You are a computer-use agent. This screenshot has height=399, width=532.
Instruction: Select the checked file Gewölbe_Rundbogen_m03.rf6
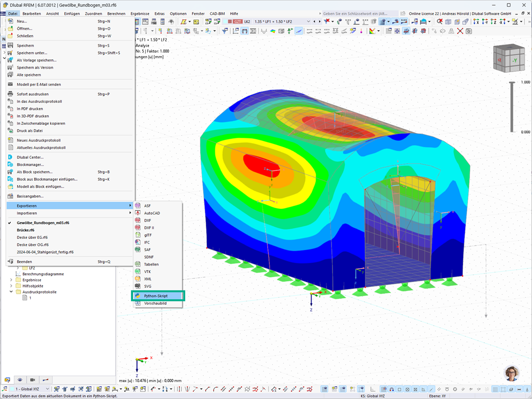point(43,223)
